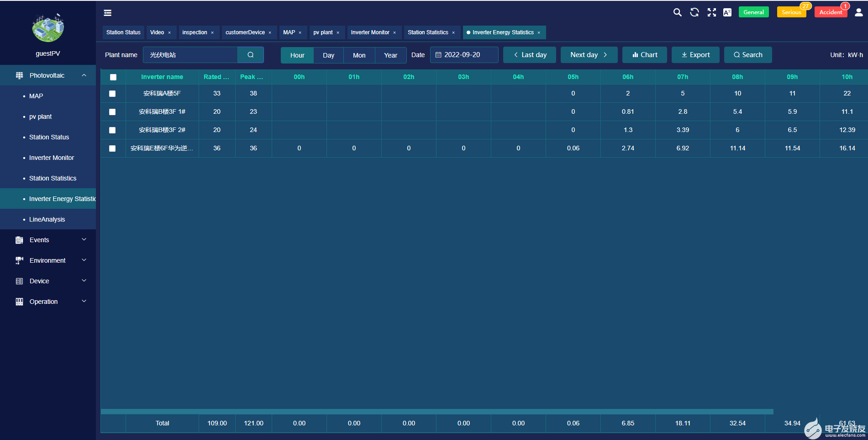Click the guestPV logo image

pos(48,27)
